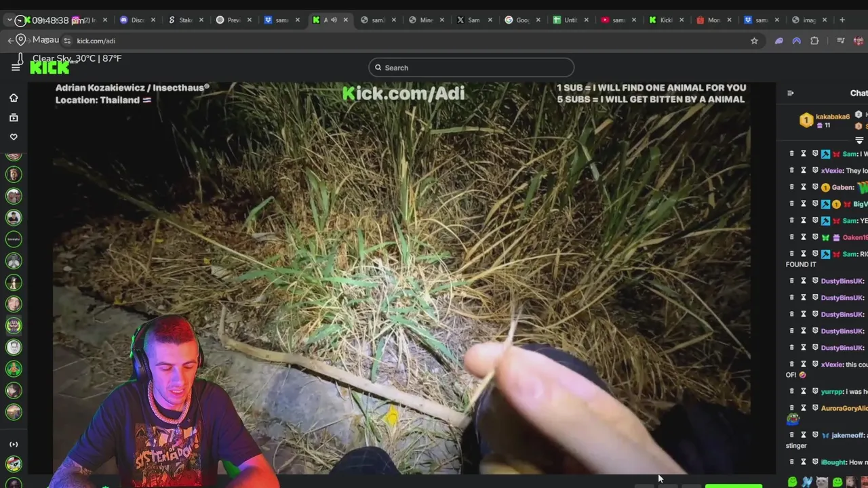Image resolution: width=868 pixels, height=488 pixels.
Task: Open the browser tab search dropdown
Action: click(x=9, y=20)
